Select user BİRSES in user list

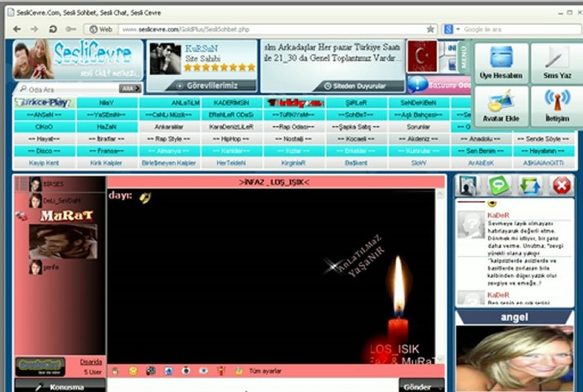pos(53,184)
